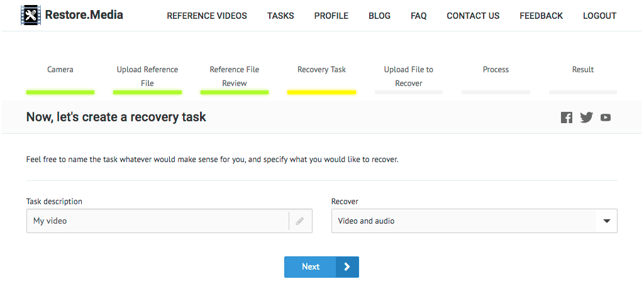The width and height of the screenshot is (644, 306).
Task: Click the arrow icon on the Next button
Action: [347, 266]
